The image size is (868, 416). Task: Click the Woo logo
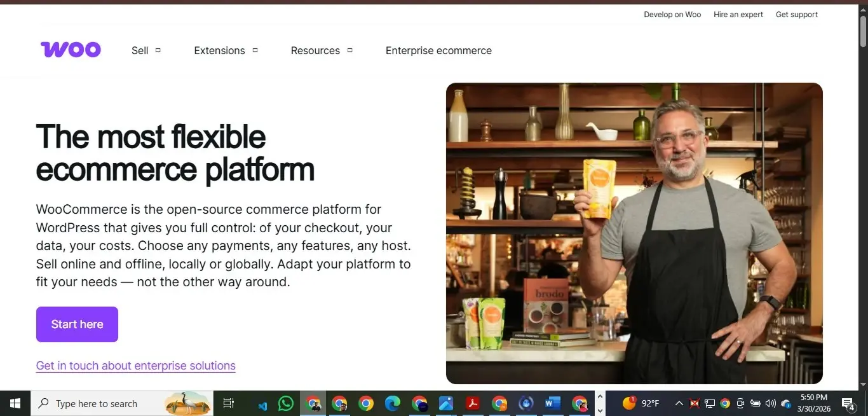coord(70,50)
